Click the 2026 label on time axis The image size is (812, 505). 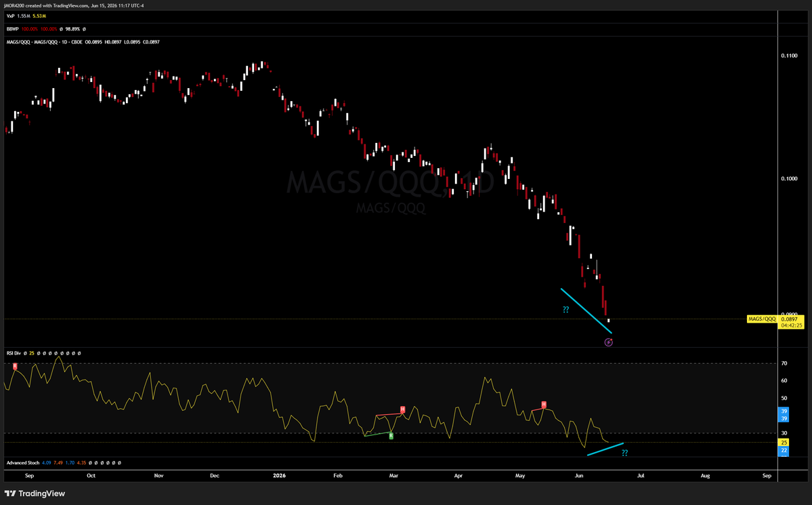coord(279,475)
